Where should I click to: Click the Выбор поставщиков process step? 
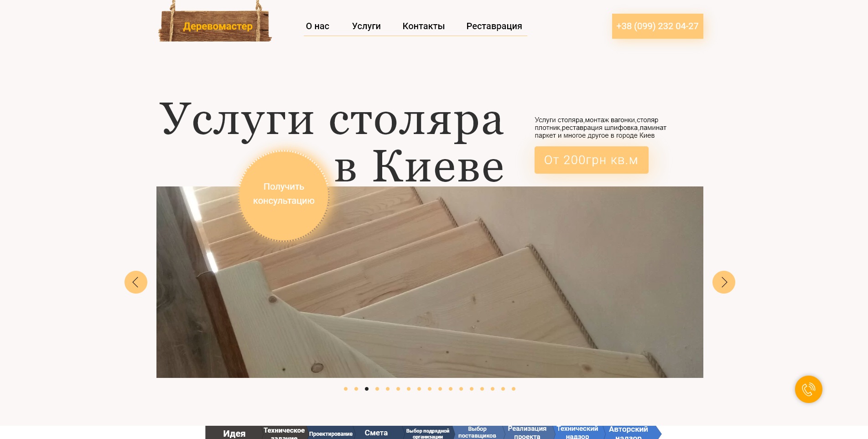pos(477,432)
